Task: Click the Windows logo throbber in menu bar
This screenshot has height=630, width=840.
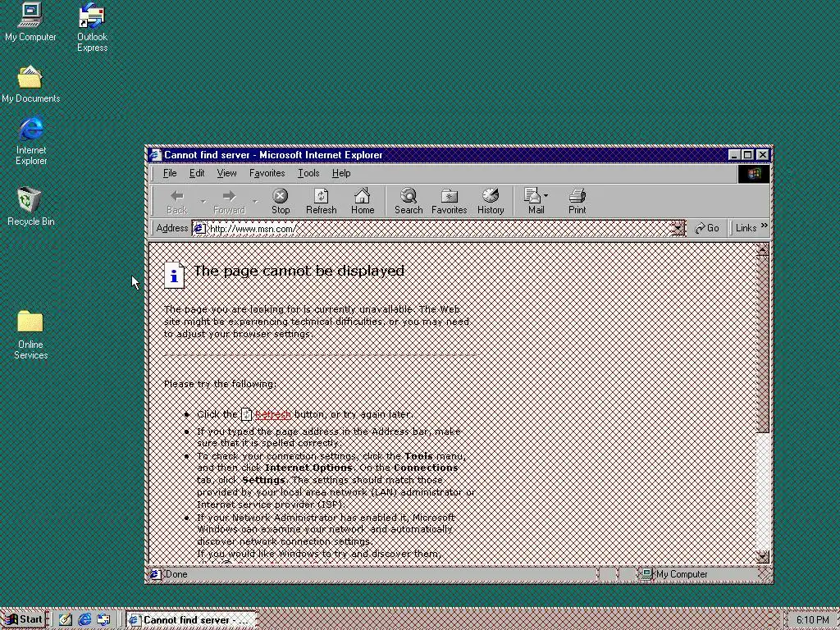Action: click(x=754, y=174)
